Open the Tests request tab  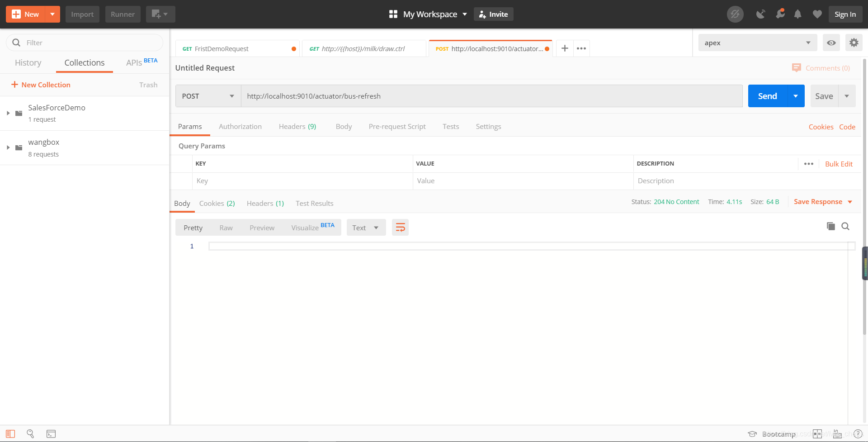coord(451,127)
